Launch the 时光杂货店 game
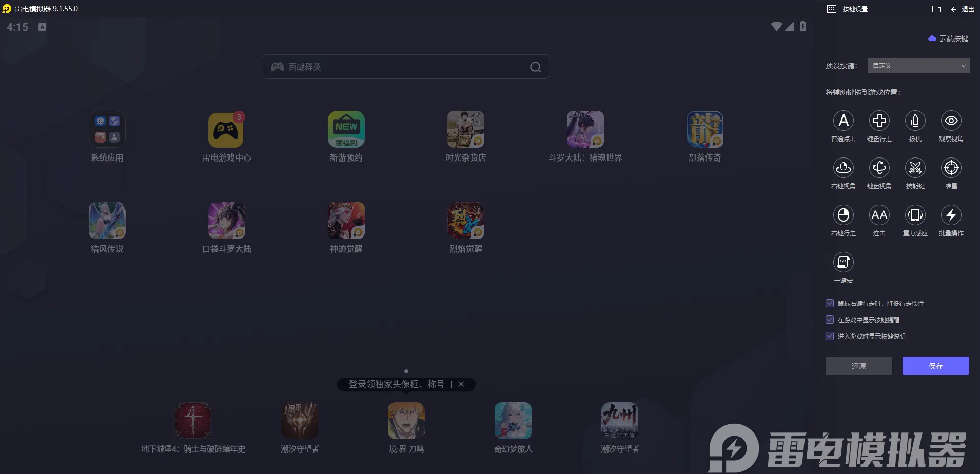The width and height of the screenshot is (980, 474). pyautogui.click(x=466, y=129)
